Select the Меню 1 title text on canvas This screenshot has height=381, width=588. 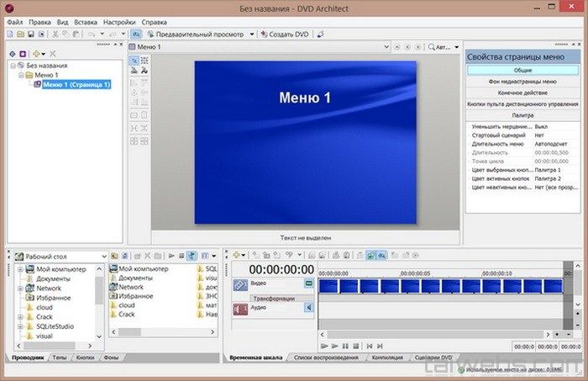[304, 98]
